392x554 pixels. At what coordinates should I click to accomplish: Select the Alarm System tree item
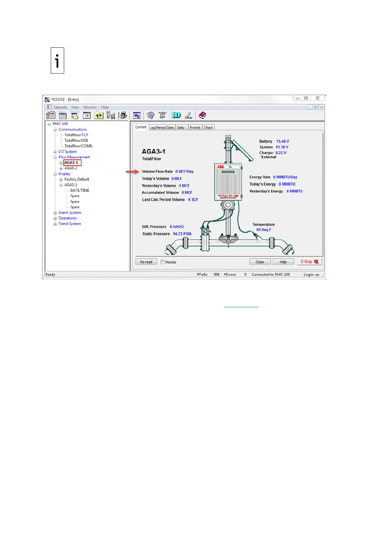pos(70,213)
